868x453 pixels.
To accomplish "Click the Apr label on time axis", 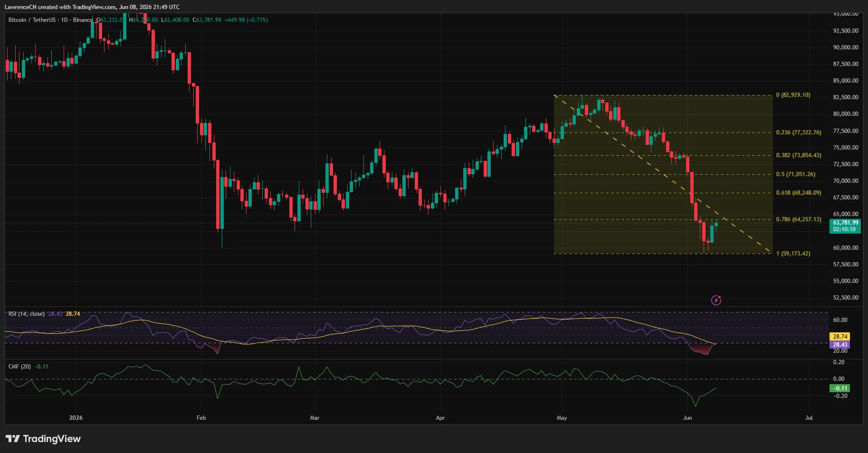I will pyautogui.click(x=440, y=418).
